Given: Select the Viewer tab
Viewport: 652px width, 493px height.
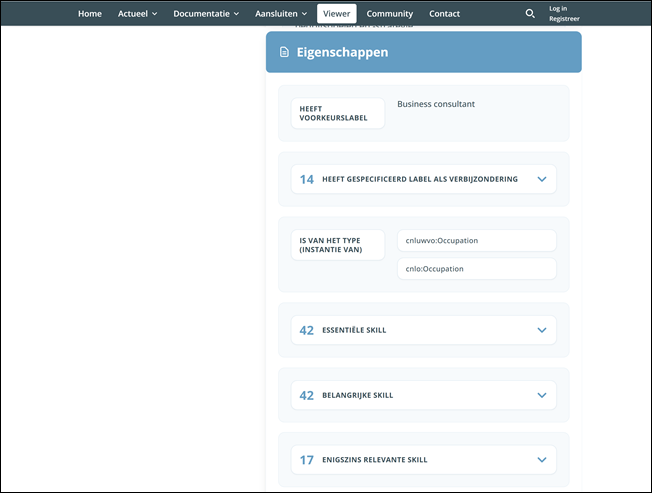Looking at the screenshot, I should point(337,14).
